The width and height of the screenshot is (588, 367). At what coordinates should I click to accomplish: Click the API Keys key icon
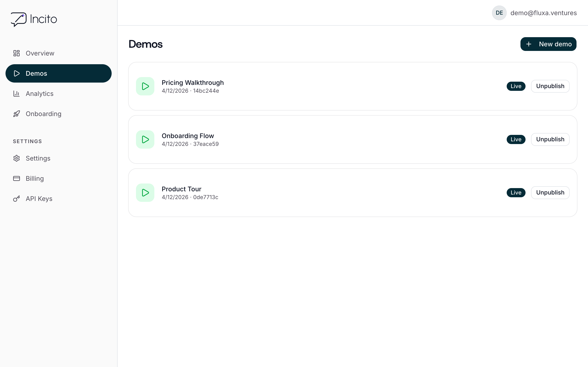[16, 198]
